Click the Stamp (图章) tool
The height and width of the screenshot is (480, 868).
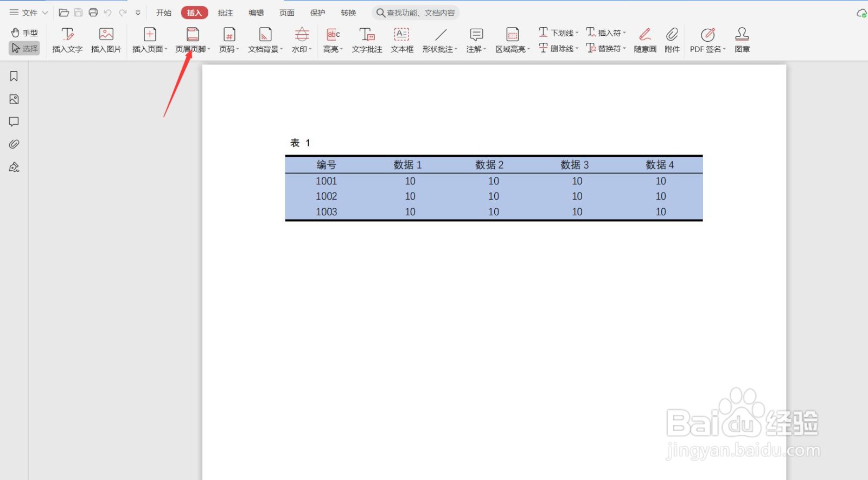(742, 40)
